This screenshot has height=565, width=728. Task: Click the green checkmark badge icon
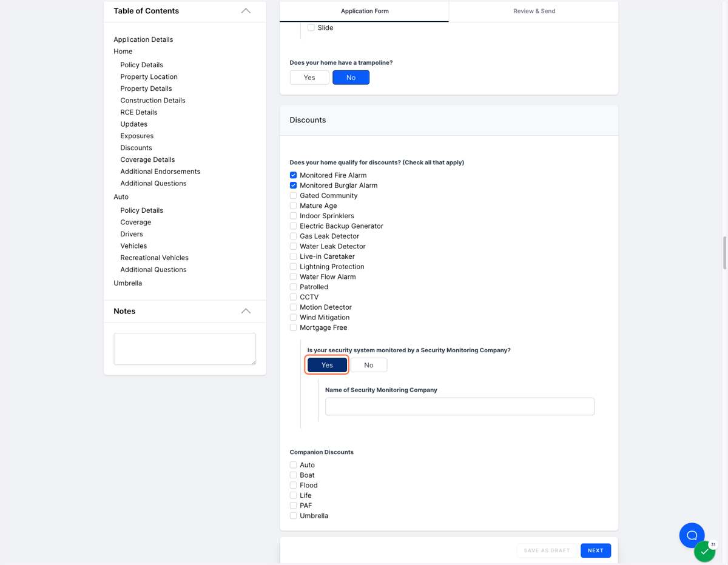(x=704, y=552)
